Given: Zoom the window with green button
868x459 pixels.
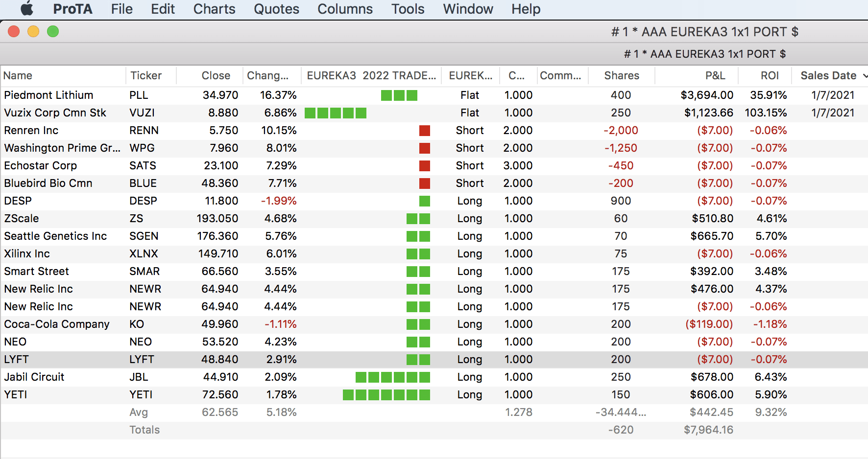Looking at the screenshot, I should click(x=53, y=31).
